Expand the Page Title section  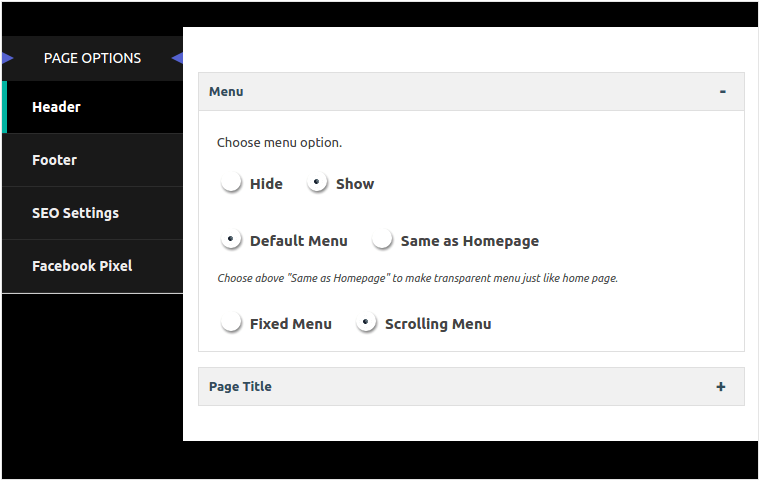pos(471,386)
